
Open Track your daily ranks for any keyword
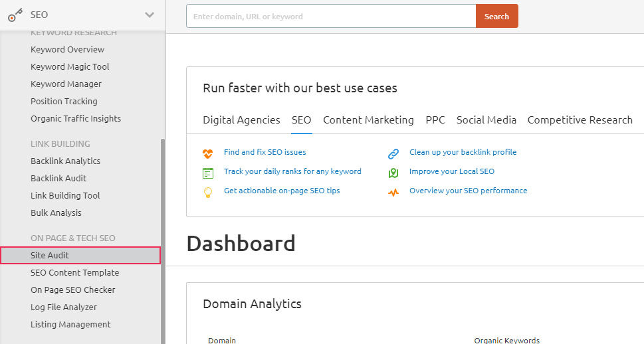pyautogui.click(x=293, y=171)
